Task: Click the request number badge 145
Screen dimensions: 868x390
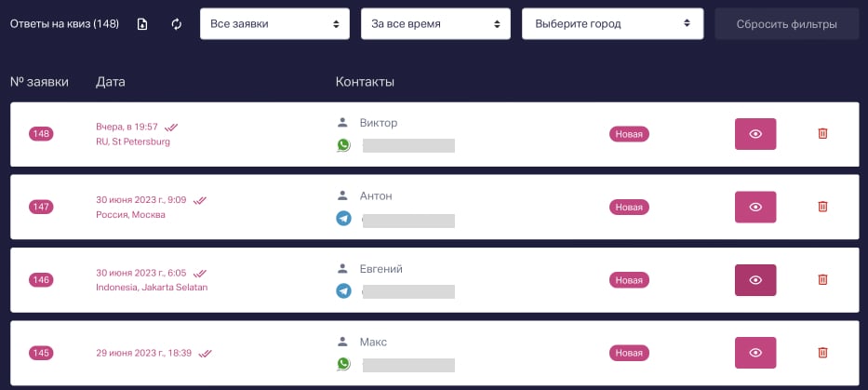Action: pos(41,353)
